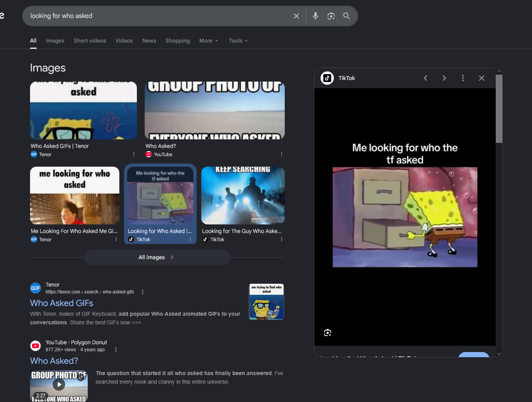Click YouTube · Polygon Donut source name
532x402 pixels.
(x=76, y=342)
